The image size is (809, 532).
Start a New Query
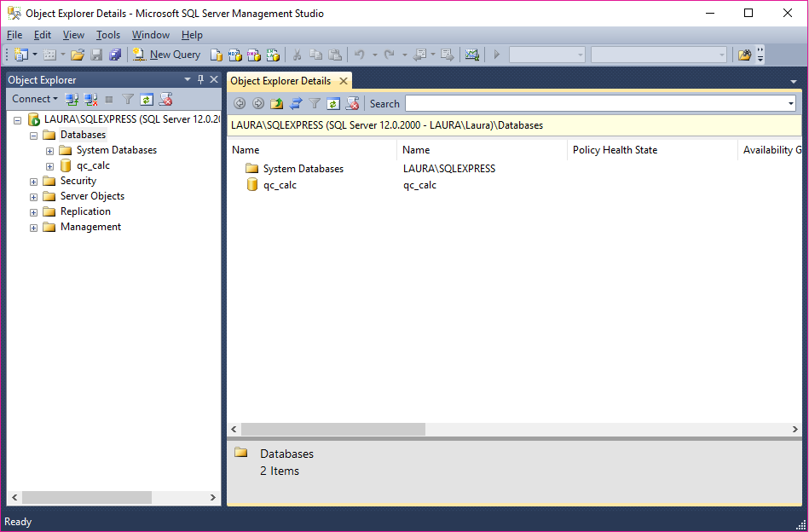(x=166, y=55)
